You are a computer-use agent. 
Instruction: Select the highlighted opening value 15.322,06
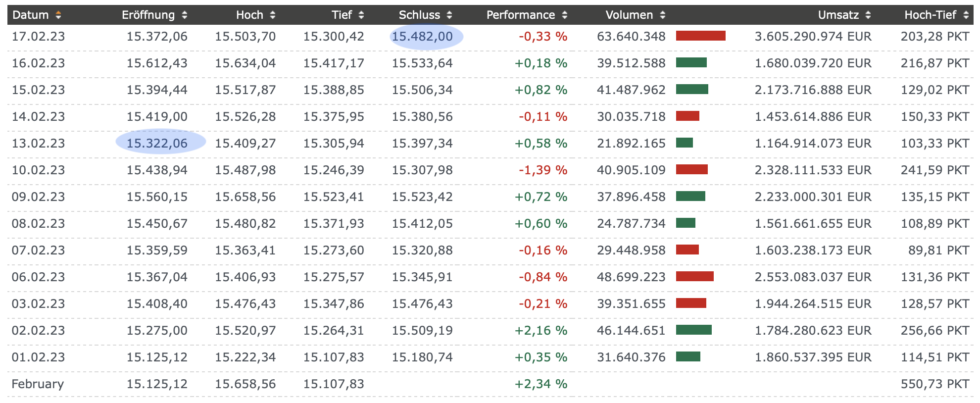157,144
